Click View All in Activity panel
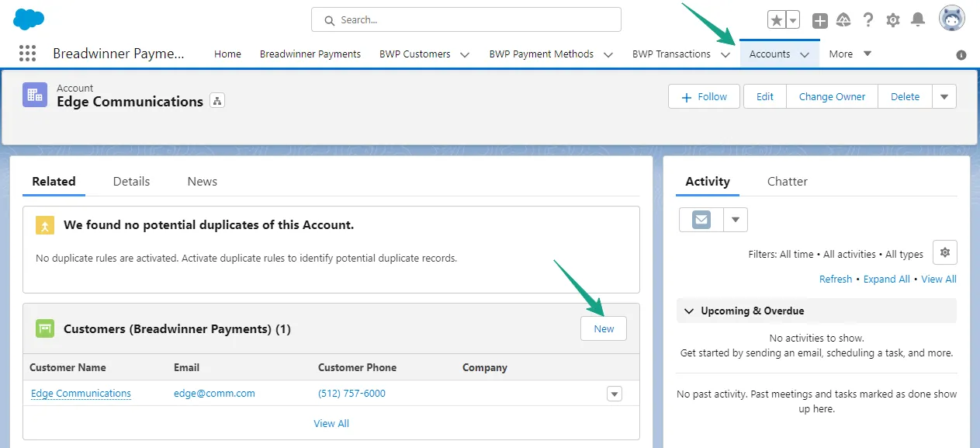This screenshot has height=448, width=980. [x=939, y=280]
